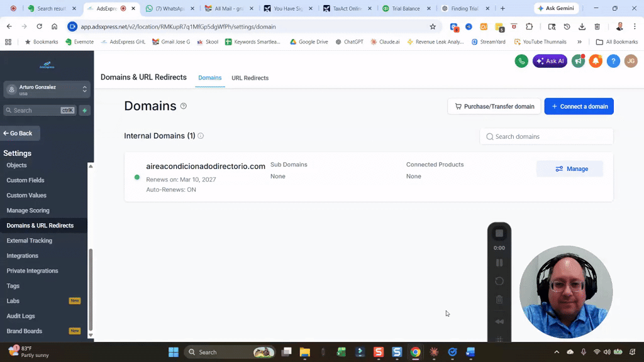This screenshot has height=362, width=644.
Task: Bookmark this page with star icon
Action: [433, 26]
